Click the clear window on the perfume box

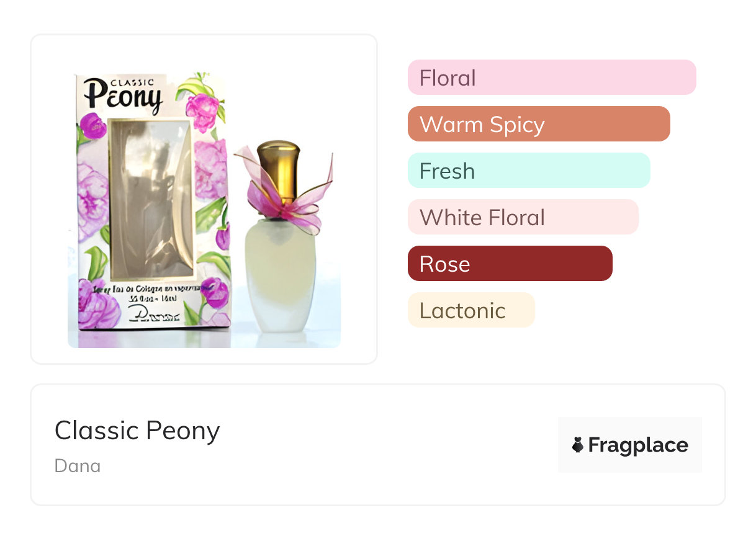click(151, 199)
